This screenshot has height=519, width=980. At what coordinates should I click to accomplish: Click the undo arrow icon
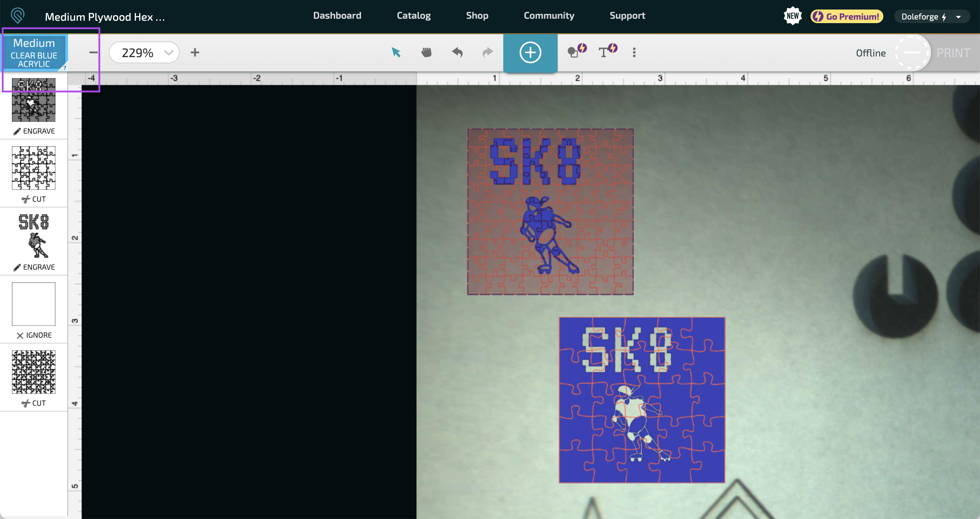(x=457, y=52)
